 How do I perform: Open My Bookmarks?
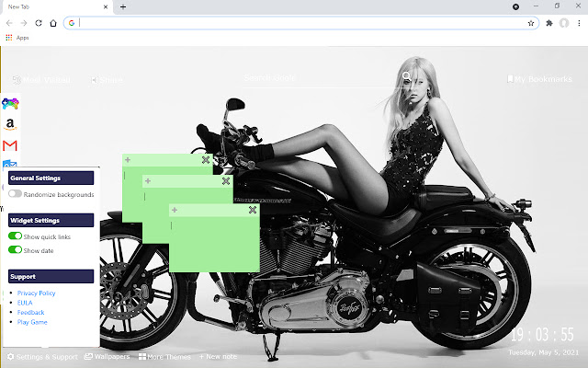click(x=539, y=79)
